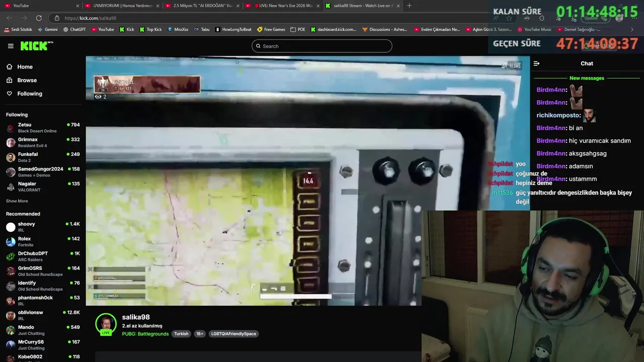Click Rolex Fortnite channel avatar
Image resolution: width=644 pixels, height=362 pixels.
(x=11, y=242)
